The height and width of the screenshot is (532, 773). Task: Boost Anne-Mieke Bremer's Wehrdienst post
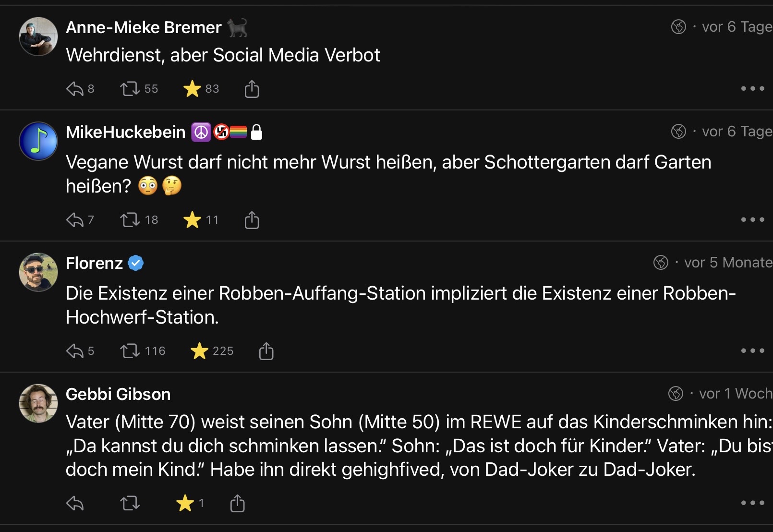coord(130,89)
